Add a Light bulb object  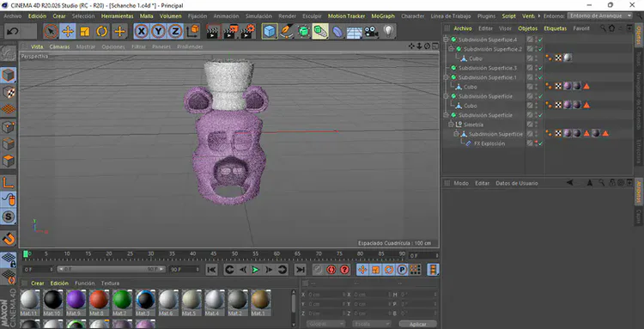[388, 31]
